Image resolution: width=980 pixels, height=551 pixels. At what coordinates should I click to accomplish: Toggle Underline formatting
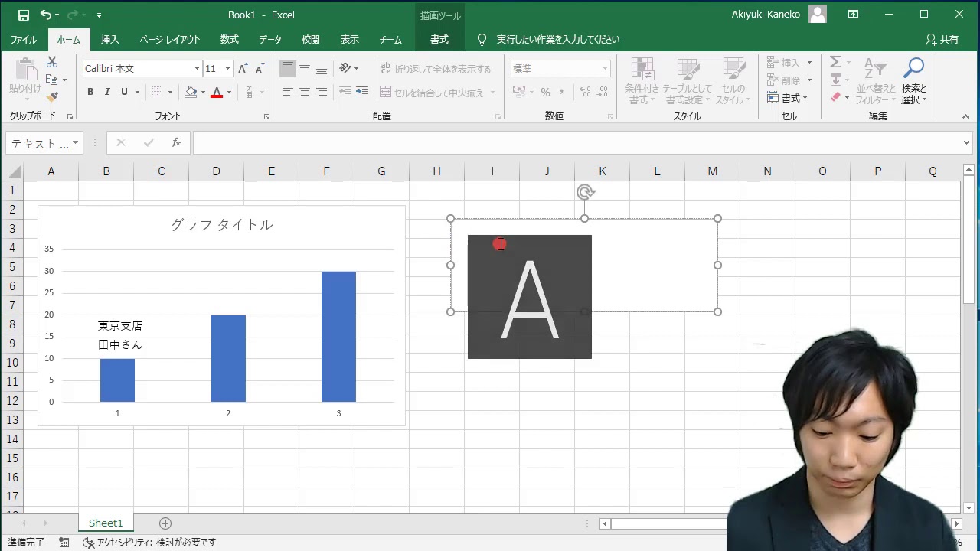click(x=124, y=92)
